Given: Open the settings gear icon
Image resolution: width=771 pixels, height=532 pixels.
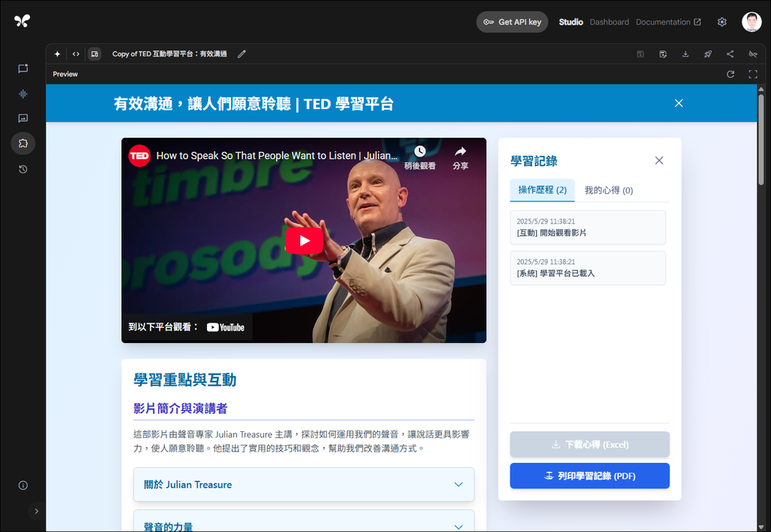Looking at the screenshot, I should tap(722, 22).
